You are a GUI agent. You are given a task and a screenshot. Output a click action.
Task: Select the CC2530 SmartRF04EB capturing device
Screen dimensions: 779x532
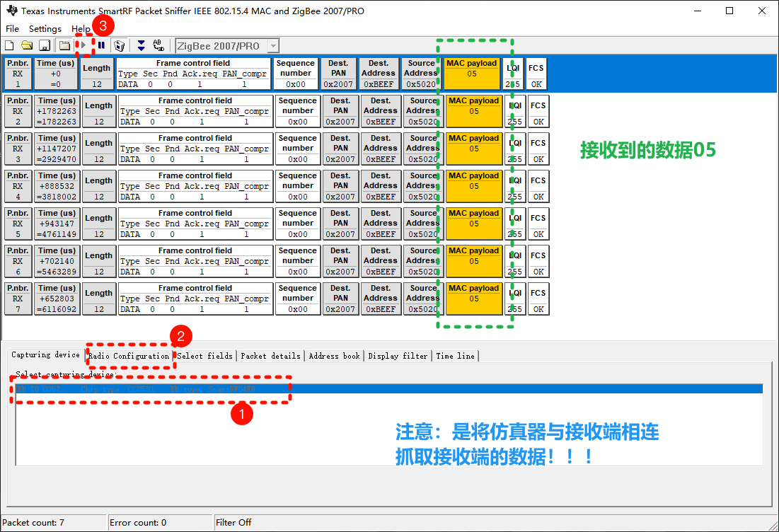click(x=389, y=389)
